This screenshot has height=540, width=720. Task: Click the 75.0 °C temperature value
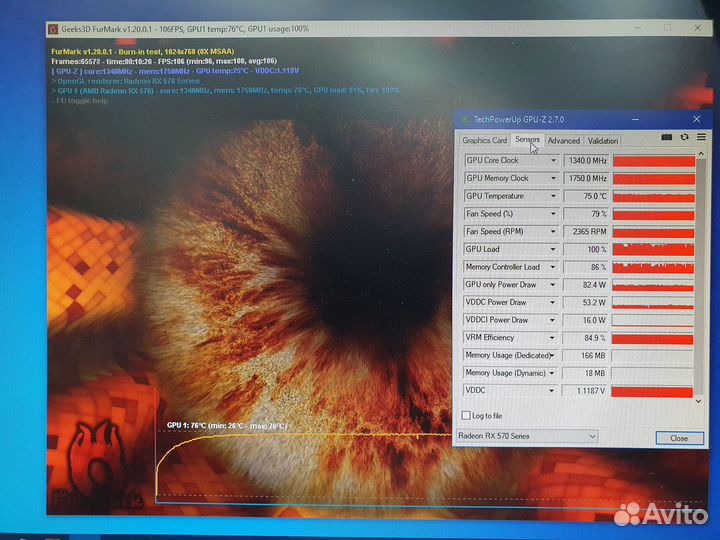(x=586, y=196)
